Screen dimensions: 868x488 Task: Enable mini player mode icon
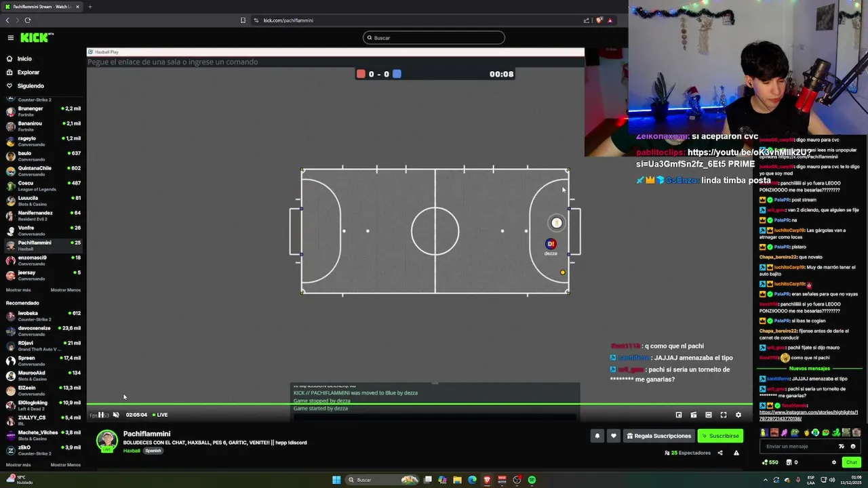[679, 415]
